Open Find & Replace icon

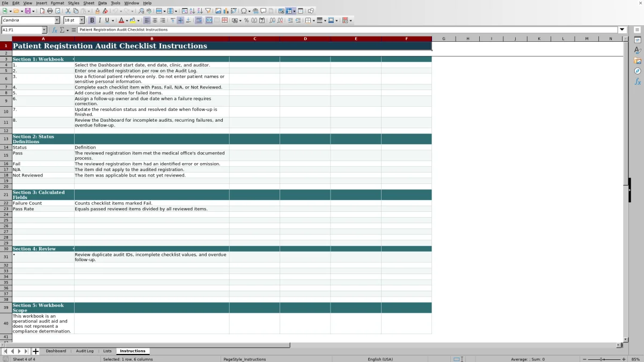point(141,11)
